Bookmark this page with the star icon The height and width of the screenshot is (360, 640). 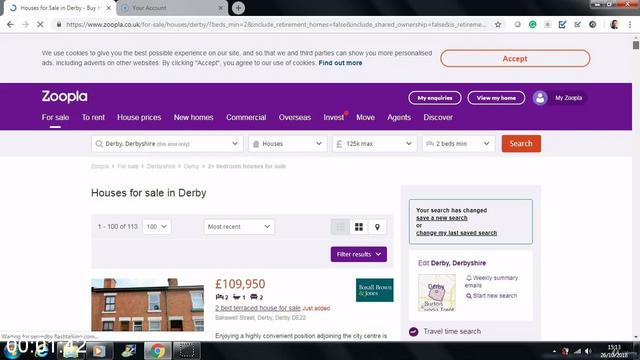[498, 24]
